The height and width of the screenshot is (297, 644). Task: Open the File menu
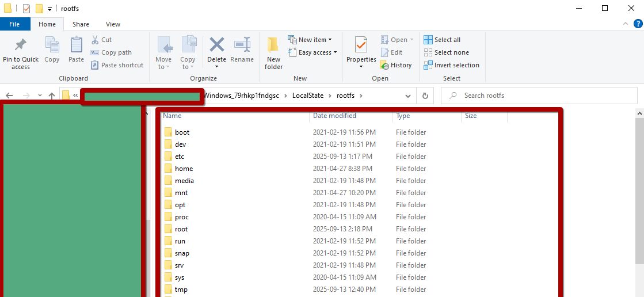(x=14, y=24)
